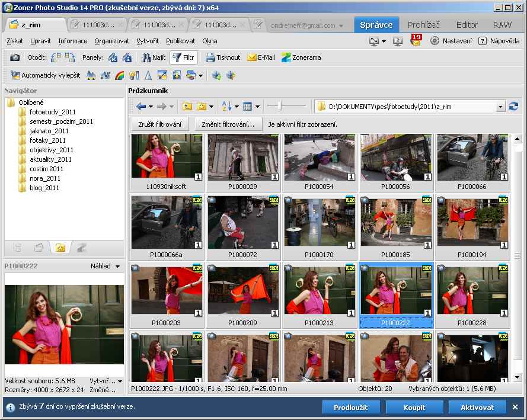Viewport: 527px width, 420px height.
Task: Click the camera acquire icon in toolbar
Action: [15, 57]
